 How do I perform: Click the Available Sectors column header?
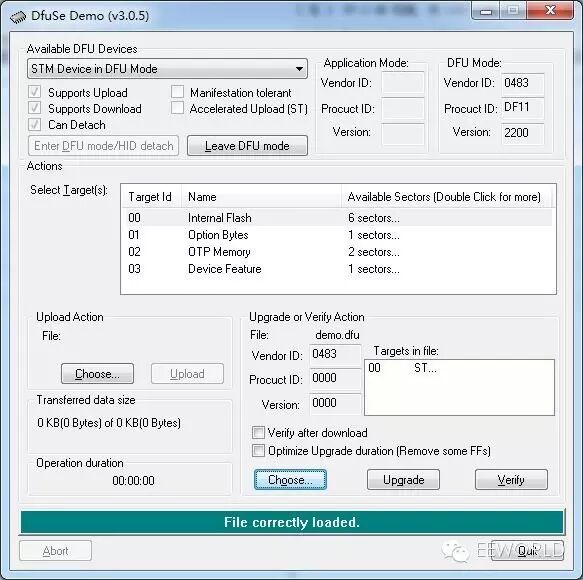click(x=447, y=197)
